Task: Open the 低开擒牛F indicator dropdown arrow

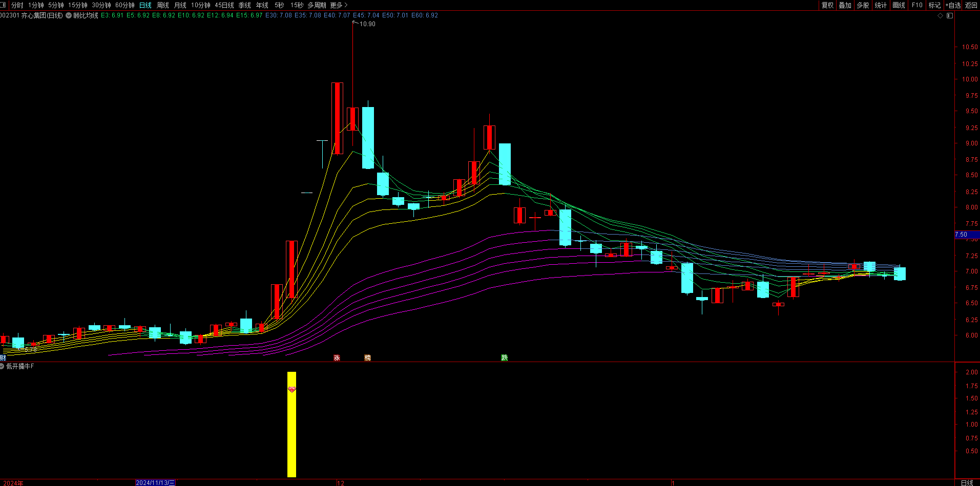Action: pyautogui.click(x=2, y=366)
